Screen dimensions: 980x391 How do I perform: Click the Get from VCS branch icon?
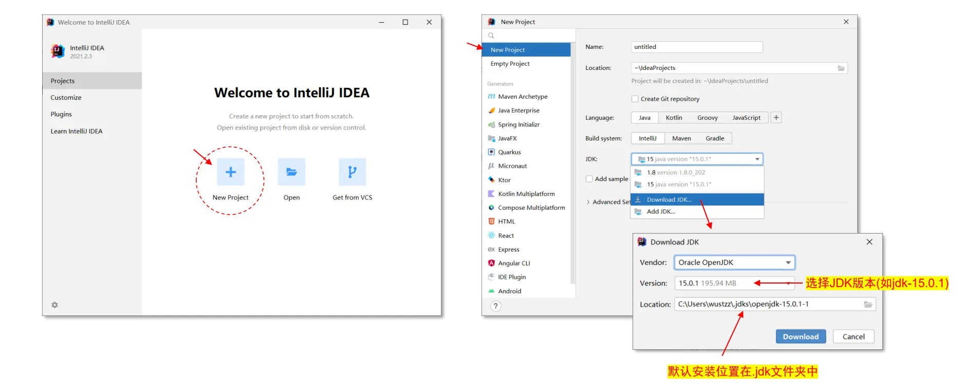point(352,172)
